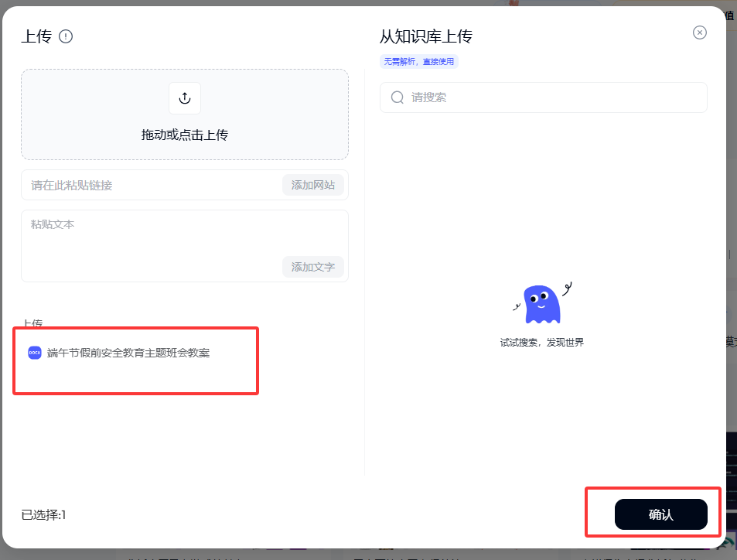
Task: Click the 已选择:1 counter label
Action: coord(35,514)
